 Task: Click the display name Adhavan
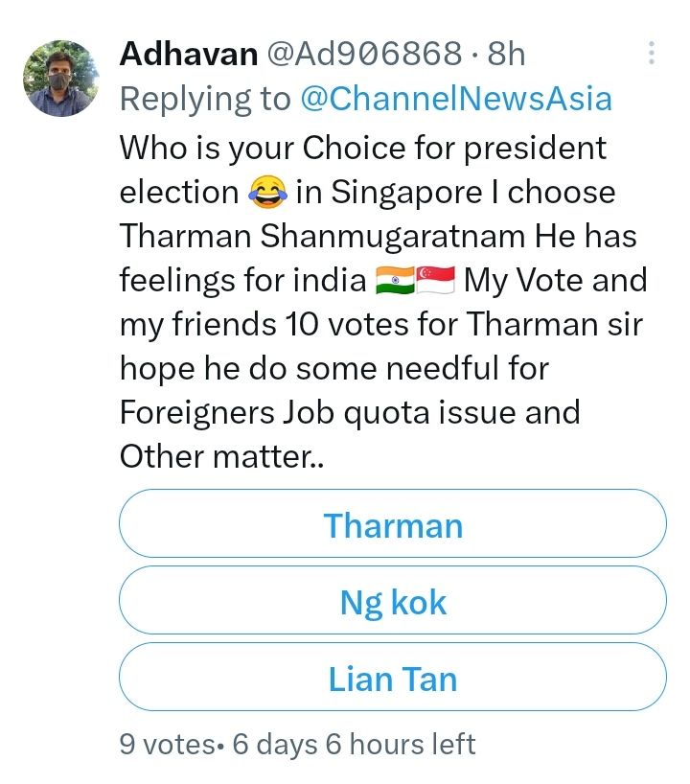188,54
